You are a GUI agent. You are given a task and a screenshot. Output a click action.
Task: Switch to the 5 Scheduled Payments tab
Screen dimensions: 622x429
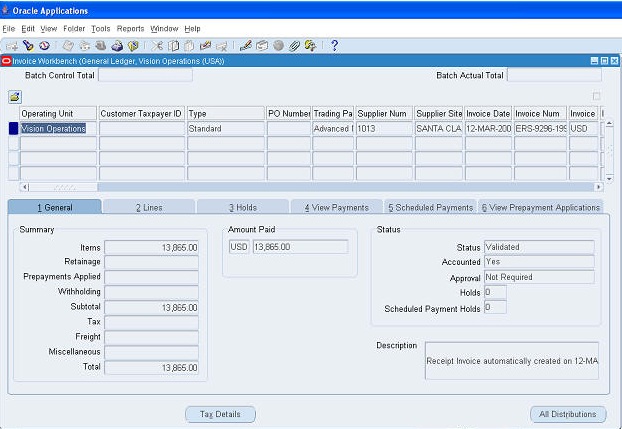(x=430, y=208)
